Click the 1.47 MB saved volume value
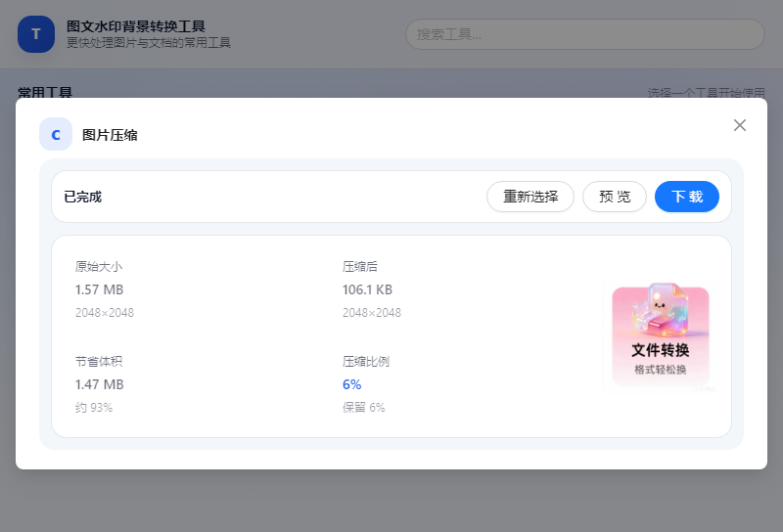Screen dimensions: 783x532 click(x=99, y=384)
